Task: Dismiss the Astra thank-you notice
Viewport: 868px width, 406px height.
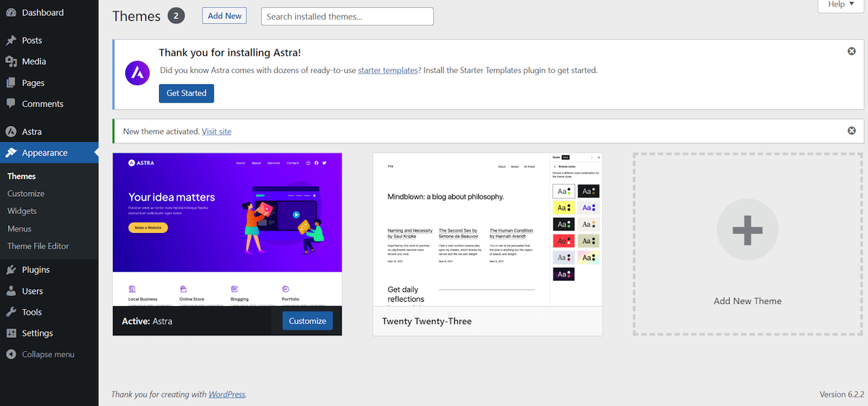Action: point(851,51)
